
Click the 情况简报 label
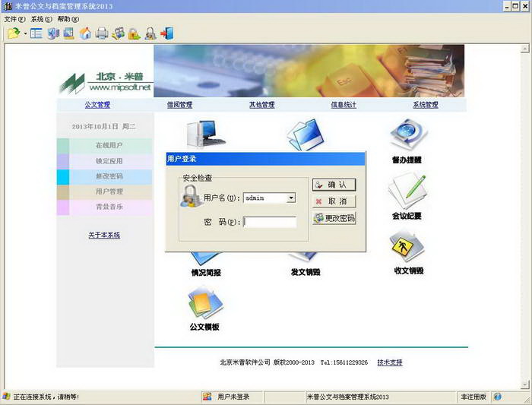[x=206, y=272]
